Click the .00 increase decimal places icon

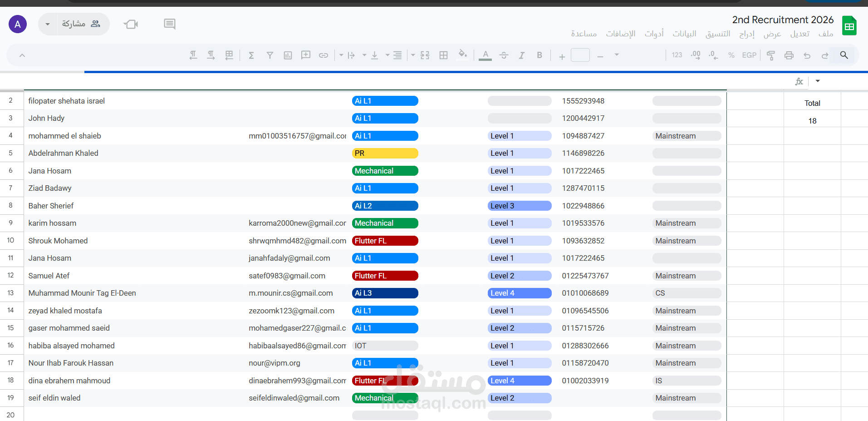coord(696,55)
